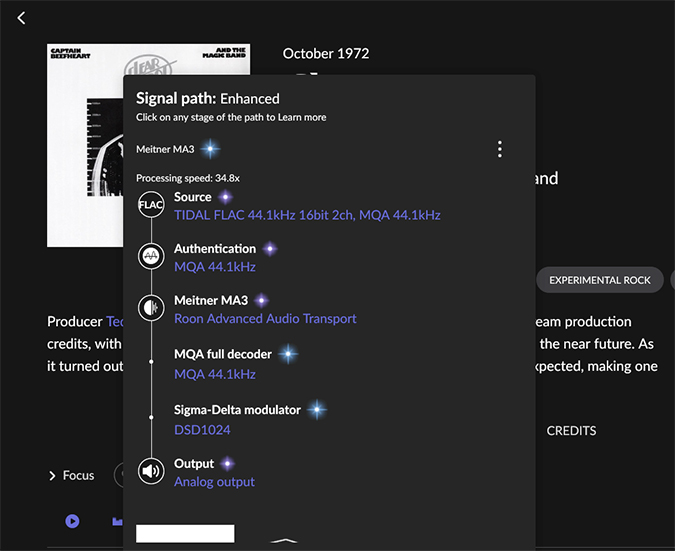
Task: Click the FLAC source icon
Action: 151,206
